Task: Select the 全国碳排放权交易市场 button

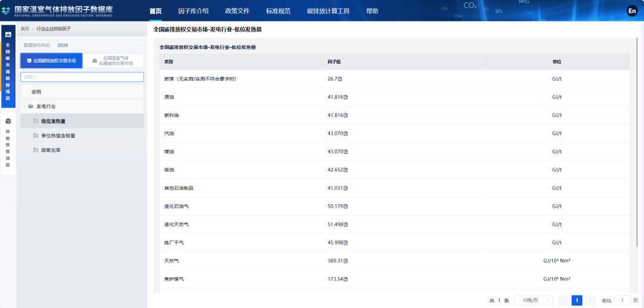Action: click(x=51, y=60)
